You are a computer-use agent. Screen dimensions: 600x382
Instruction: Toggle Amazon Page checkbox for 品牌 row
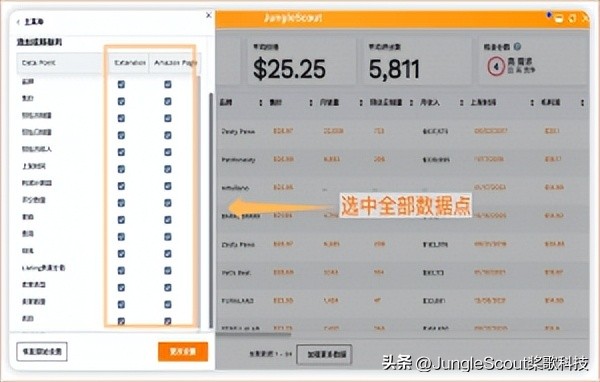pos(168,84)
